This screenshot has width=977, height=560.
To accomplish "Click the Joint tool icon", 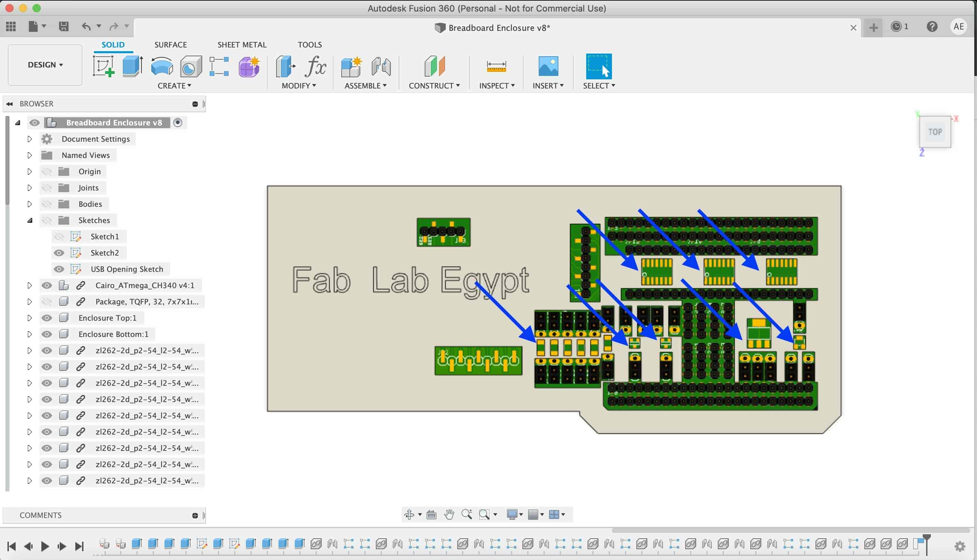I will click(x=381, y=66).
